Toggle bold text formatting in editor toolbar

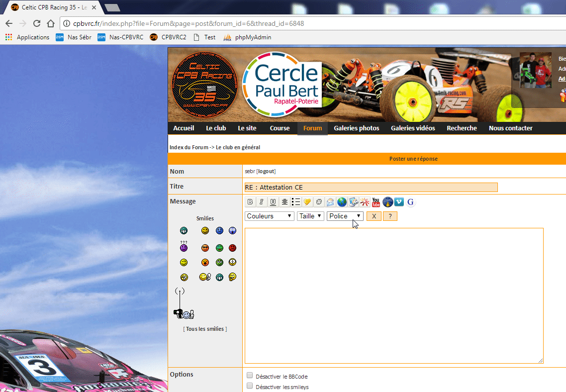pyautogui.click(x=250, y=202)
